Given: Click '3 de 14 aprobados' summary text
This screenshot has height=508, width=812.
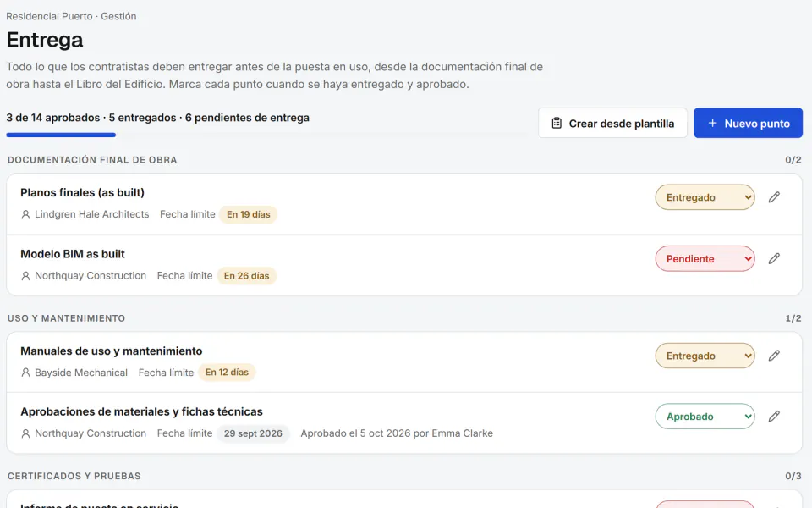Looking at the screenshot, I should 52,118.
